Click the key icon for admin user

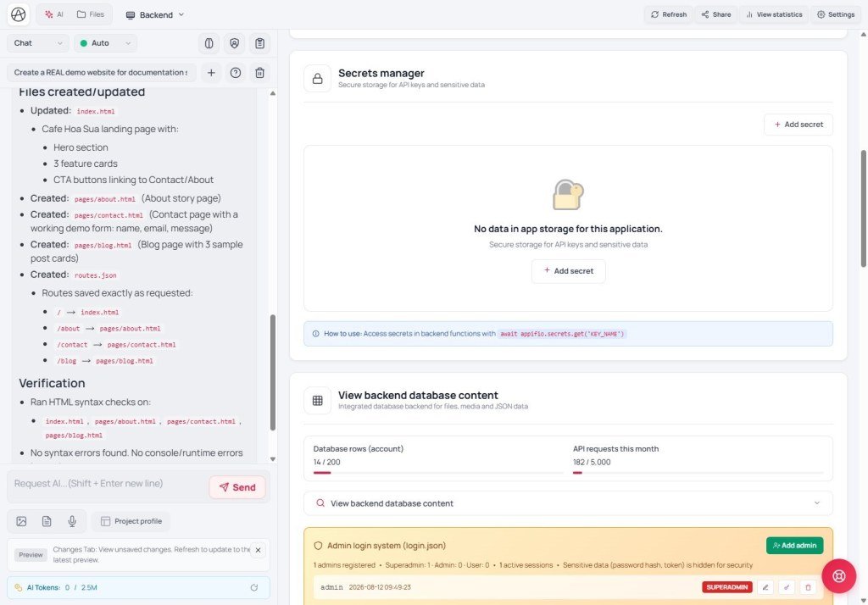(x=786, y=587)
